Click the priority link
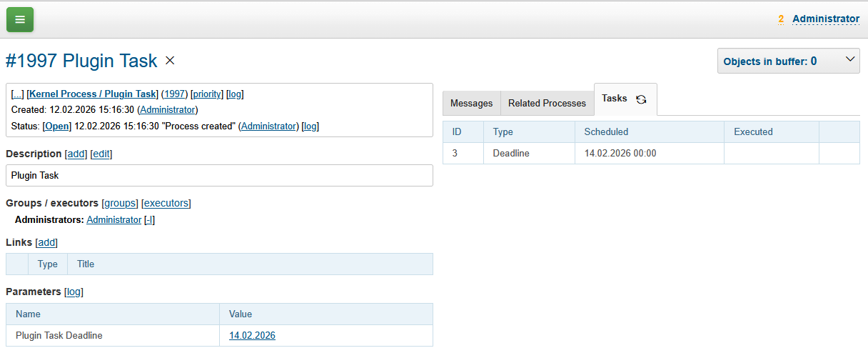 click(207, 94)
